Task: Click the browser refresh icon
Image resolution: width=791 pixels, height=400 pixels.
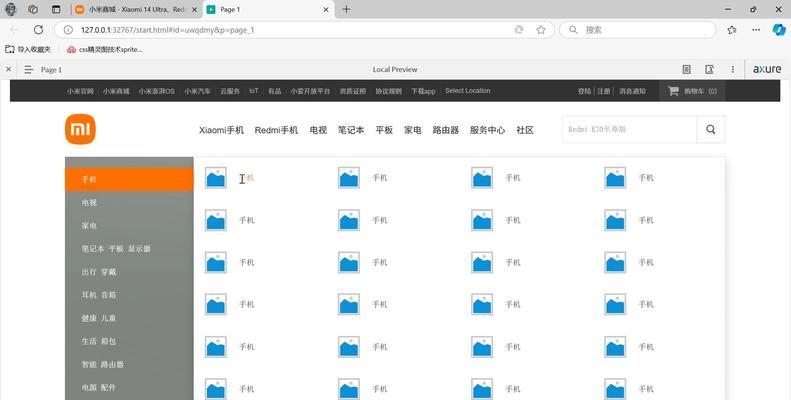Action: (x=38, y=30)
